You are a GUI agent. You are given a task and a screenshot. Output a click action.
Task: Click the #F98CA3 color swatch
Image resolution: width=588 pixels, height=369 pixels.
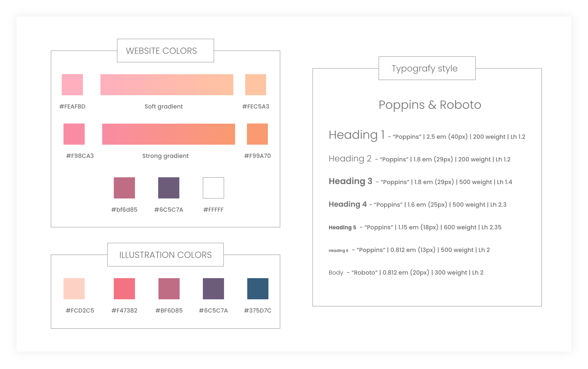coord(74,134)
